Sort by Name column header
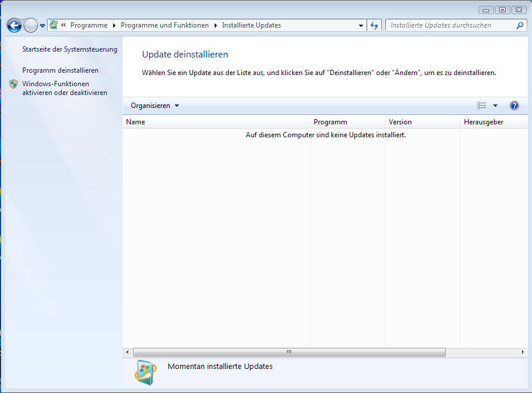Viewport: 532px width, 393px height. [x=216, y=122]
